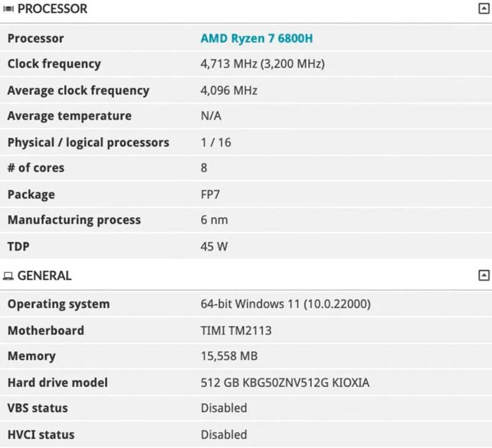Open the AMD Ryzen 7 6800H link
The height and width of the screenshot is (448, 492).
pyautogui.click(x=256, y=38)
